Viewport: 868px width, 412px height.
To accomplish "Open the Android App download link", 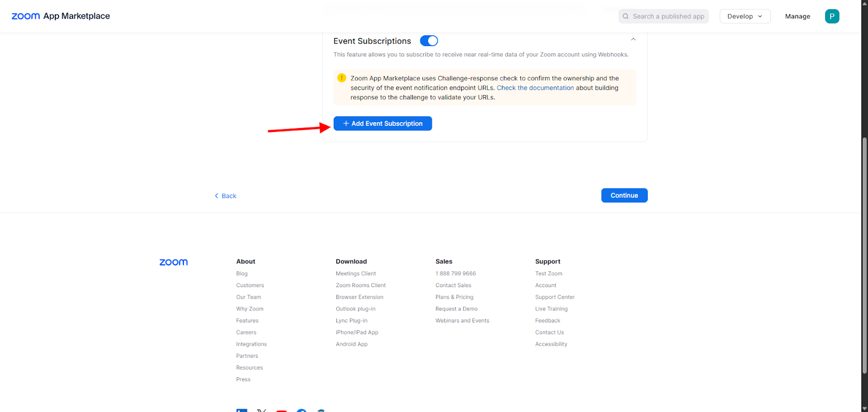I will (352, 344).
